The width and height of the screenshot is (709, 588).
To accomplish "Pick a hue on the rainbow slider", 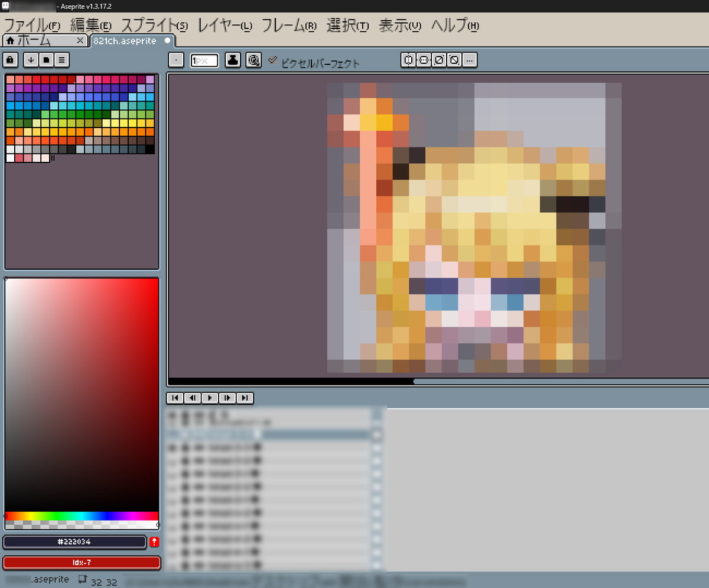I will (x=82, y=516).
